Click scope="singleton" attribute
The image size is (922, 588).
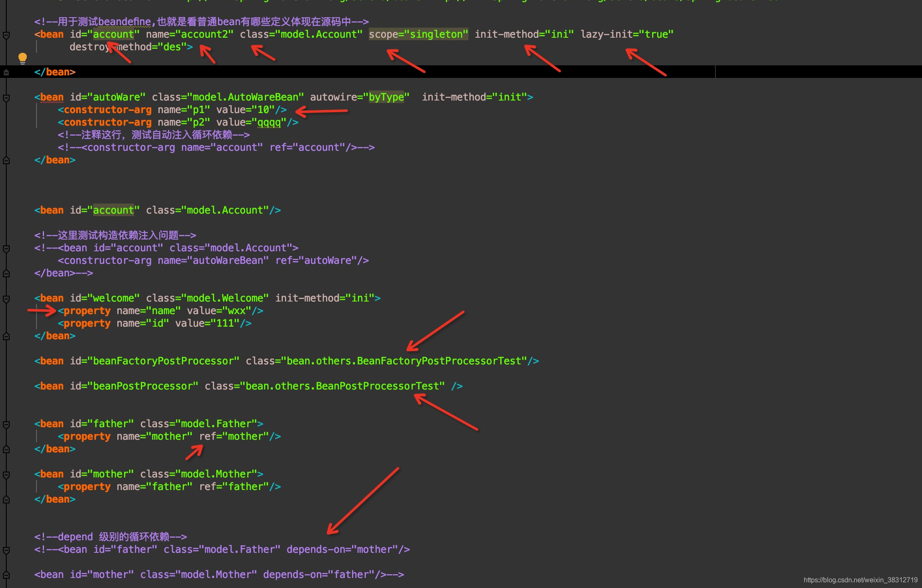418,34
